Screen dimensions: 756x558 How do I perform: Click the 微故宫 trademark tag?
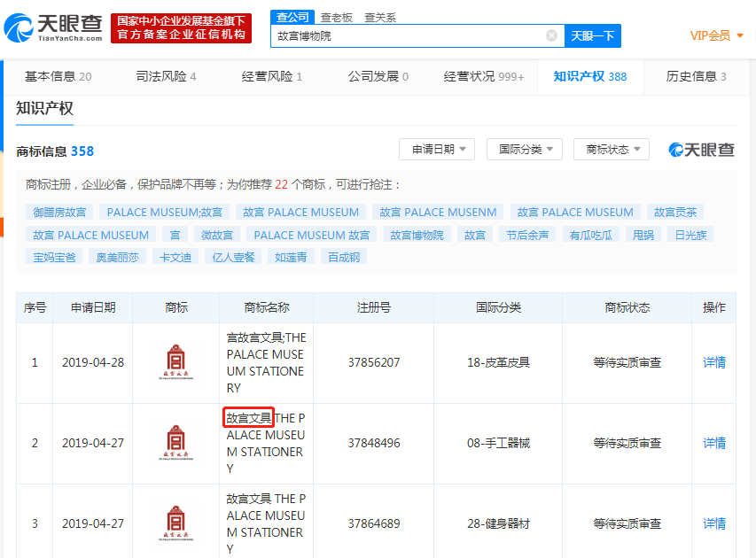tap(216, 235)
